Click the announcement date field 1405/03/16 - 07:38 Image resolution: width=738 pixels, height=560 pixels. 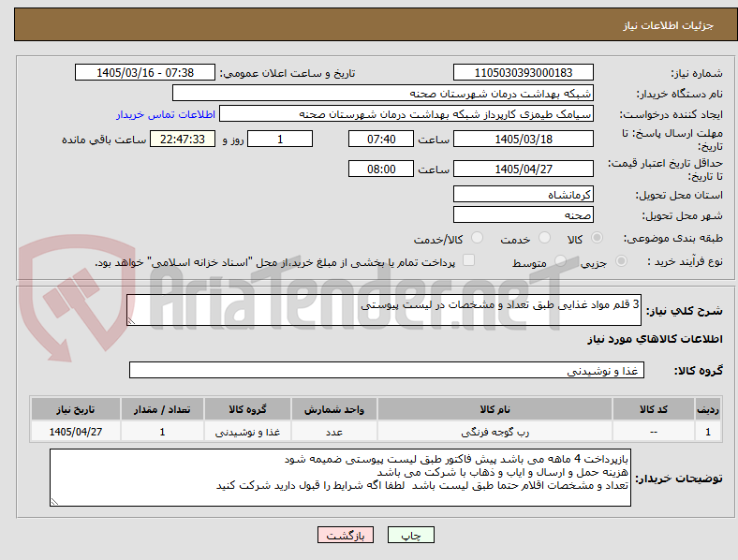pyautogui.click(x=145, y=72)
